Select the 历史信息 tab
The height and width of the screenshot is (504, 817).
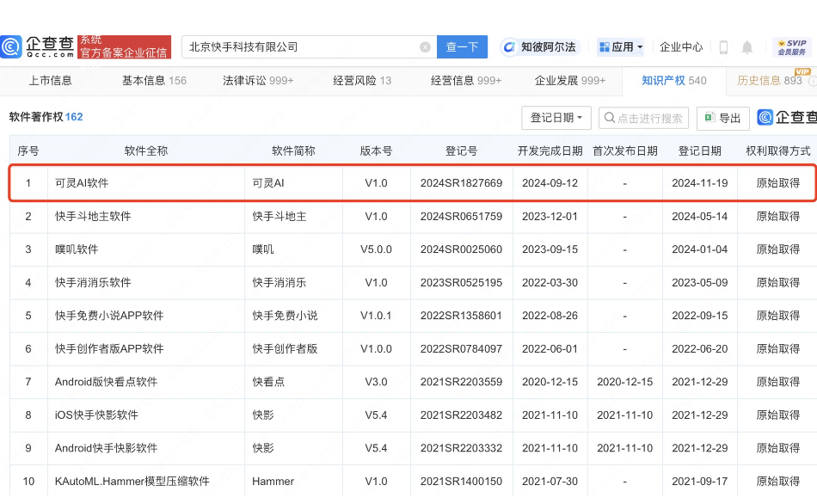(769, 81)
